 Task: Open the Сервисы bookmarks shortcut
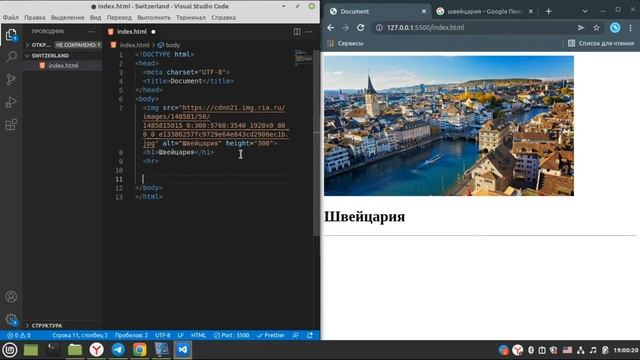pos(345,43)
